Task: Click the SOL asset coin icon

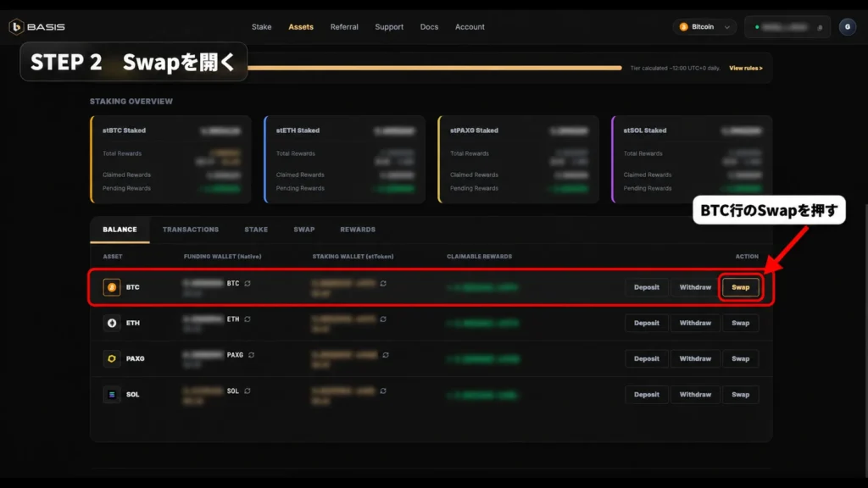Action: tap(112, 395)
